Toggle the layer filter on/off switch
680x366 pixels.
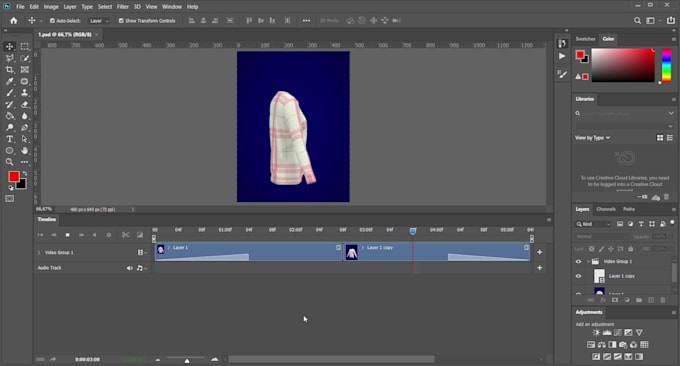672,223
